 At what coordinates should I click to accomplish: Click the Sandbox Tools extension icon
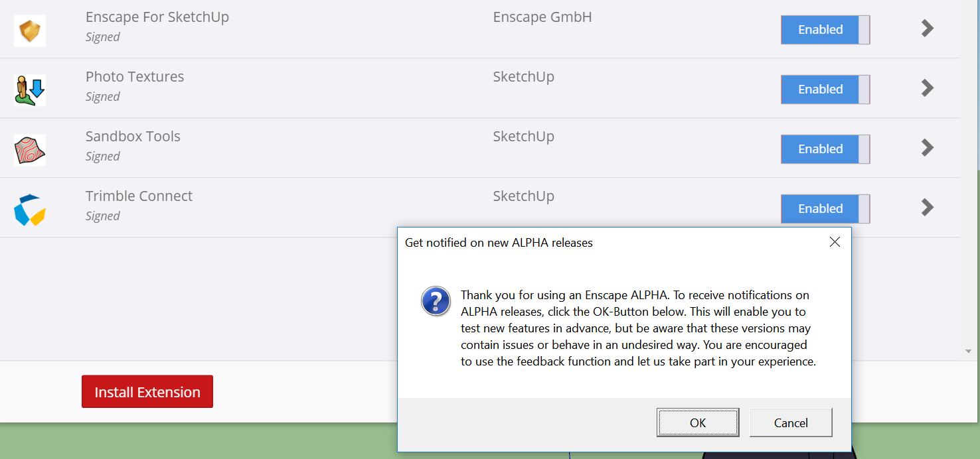click(30, 150)
